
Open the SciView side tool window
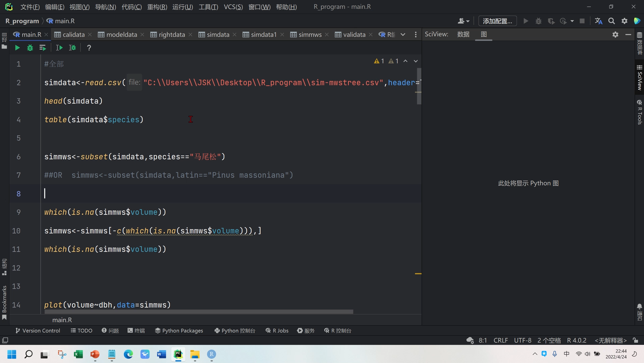click(639, 77)
